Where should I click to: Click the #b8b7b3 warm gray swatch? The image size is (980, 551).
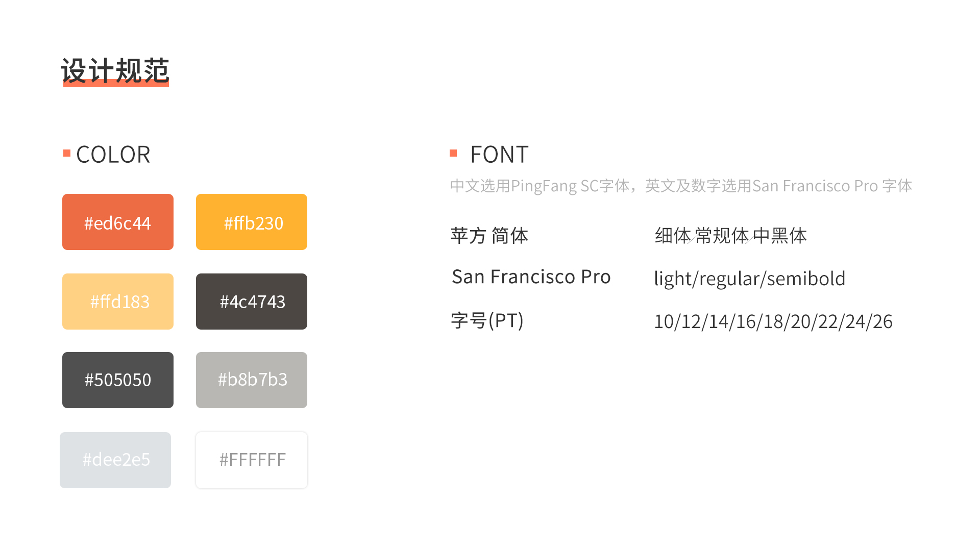click(x=252, y=380)
